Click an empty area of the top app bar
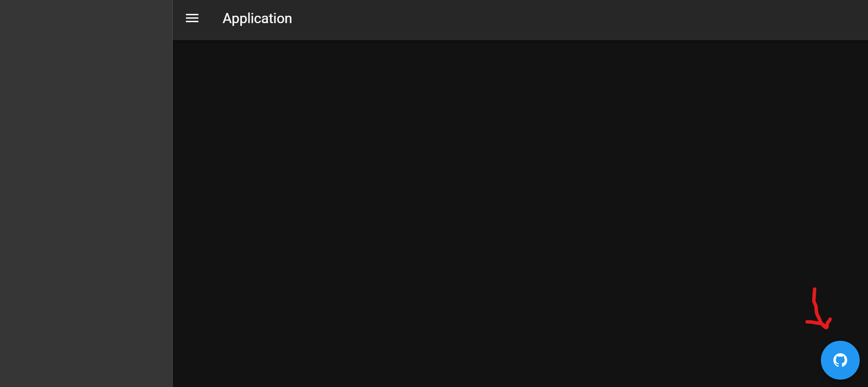Screen dimensions: 868x387 pos(577,20)
